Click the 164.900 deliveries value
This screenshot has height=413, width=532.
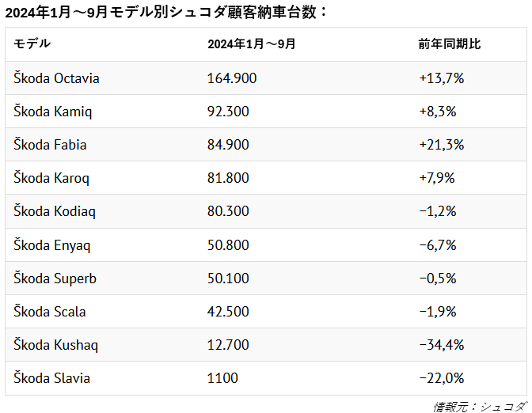pyautogui.click(x=232, y=78)
